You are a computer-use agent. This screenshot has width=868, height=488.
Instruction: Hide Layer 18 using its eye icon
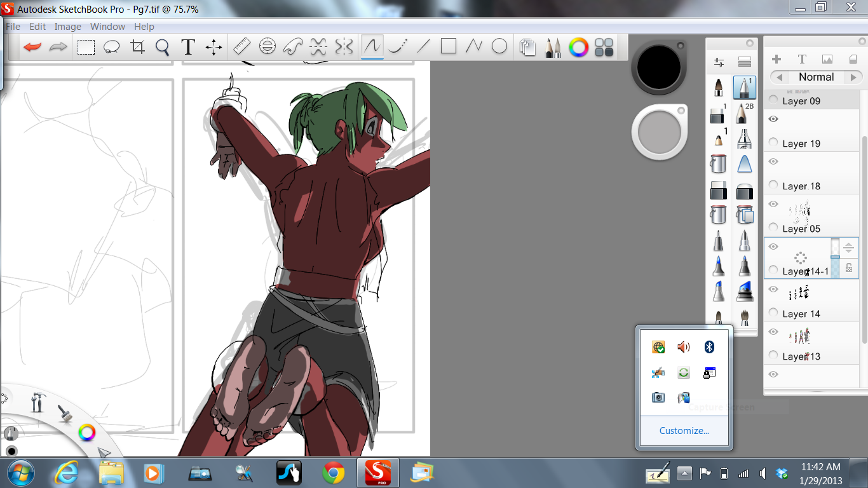773,161
